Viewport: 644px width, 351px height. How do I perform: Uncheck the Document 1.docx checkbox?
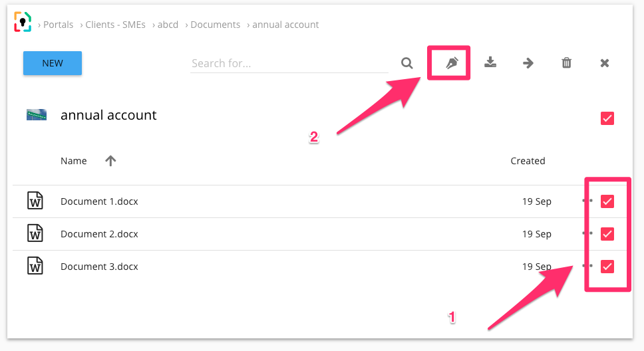tap(607, 201)
